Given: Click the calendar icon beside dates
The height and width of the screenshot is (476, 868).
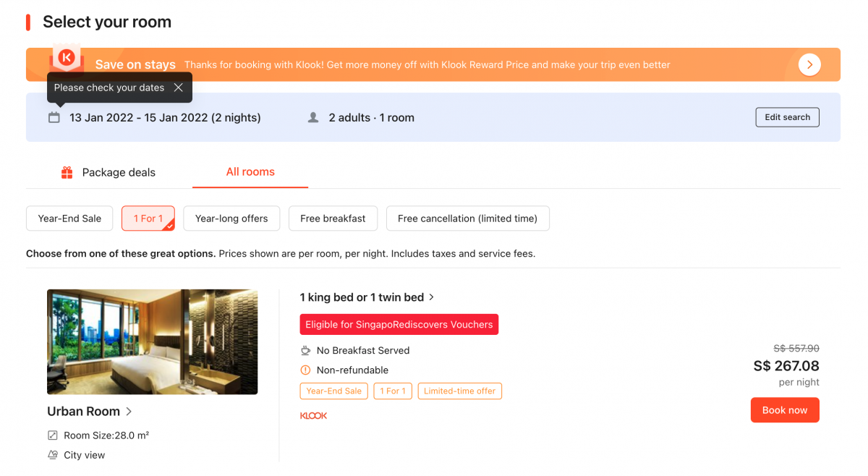Looking at the screenshot, I should [54, 117].
